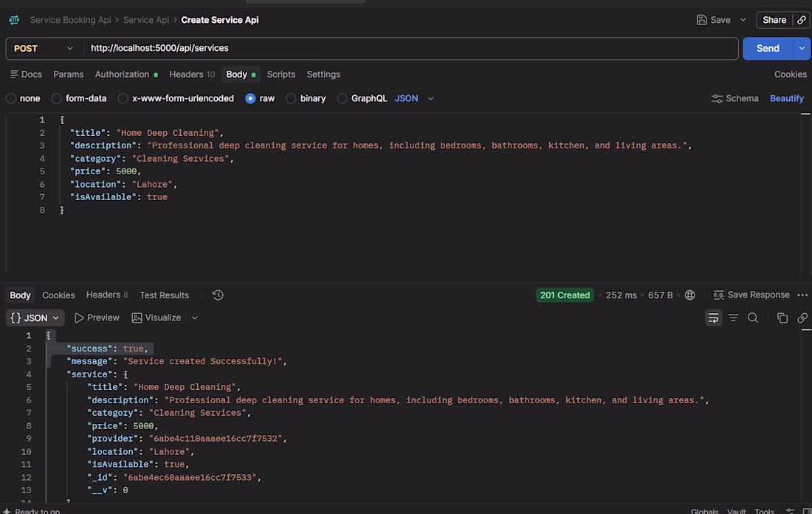This screenshot has width=812, height=514.
Task: Open Cookies manager link at right
Action: point(791,75)
